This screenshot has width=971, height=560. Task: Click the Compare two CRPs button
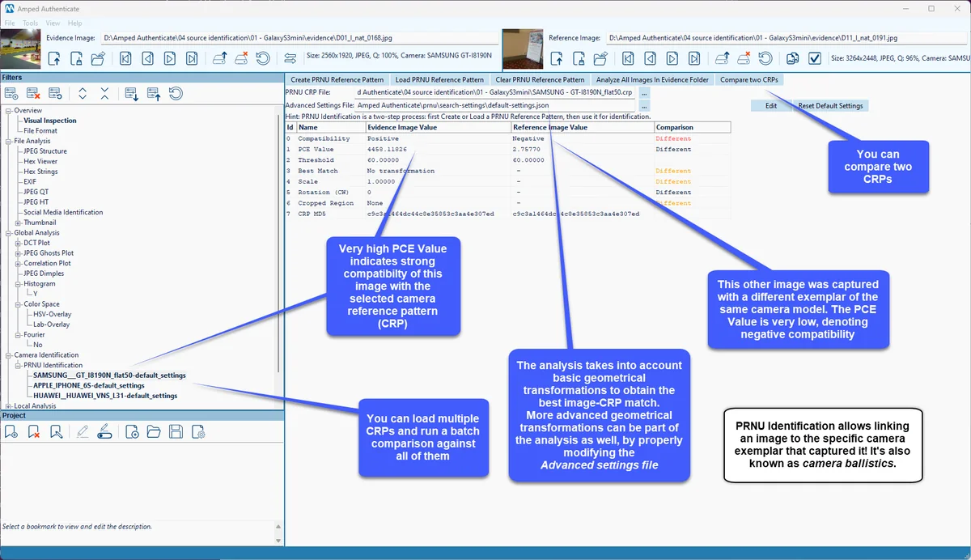coord(749,80)
